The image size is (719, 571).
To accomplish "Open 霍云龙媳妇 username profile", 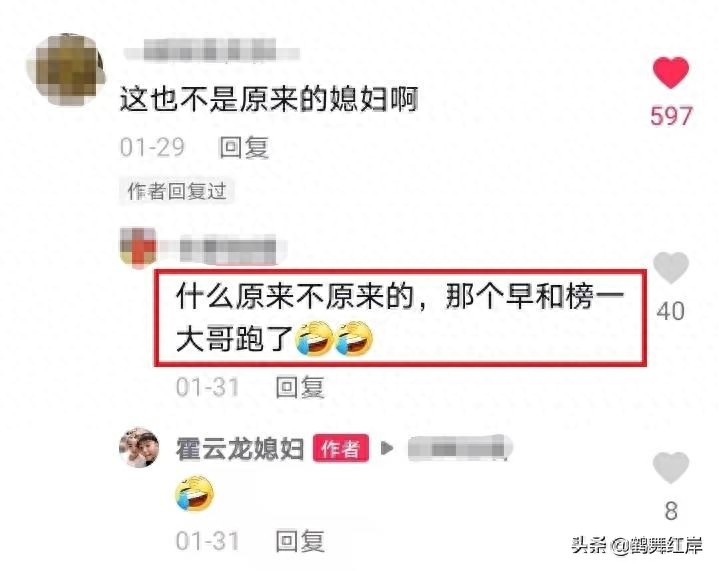I will coord(240,449).
